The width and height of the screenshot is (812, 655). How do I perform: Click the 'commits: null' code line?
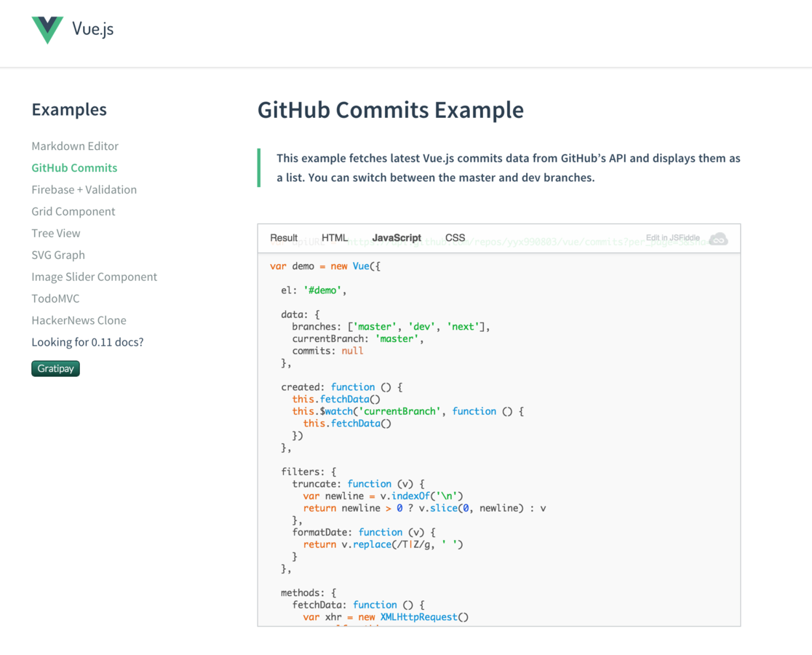pos(328,351)
